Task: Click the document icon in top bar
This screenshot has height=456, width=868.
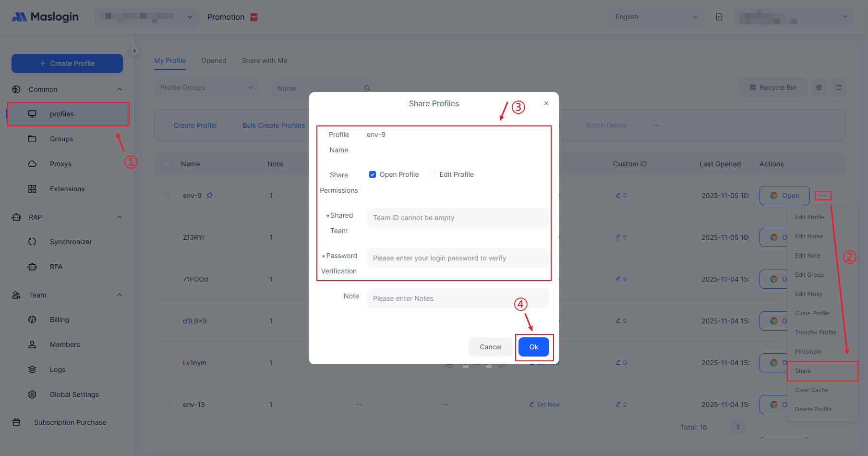Action: [719, 17]
